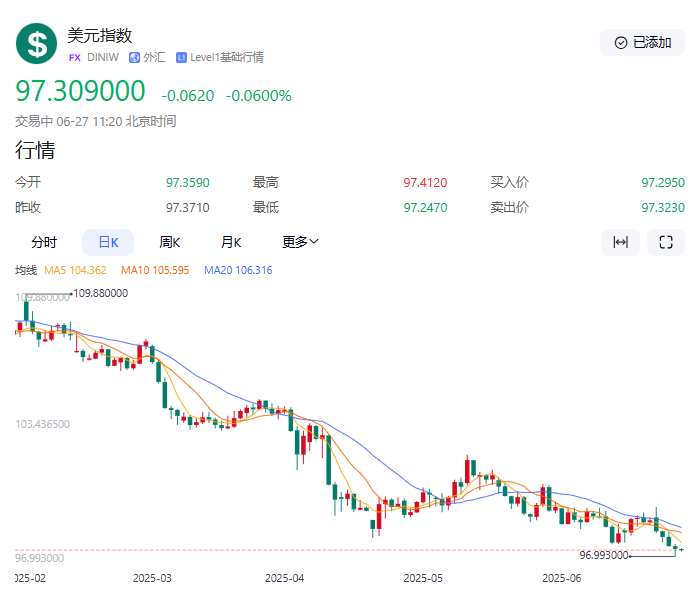Click the 买入价 label
This screenshot has height=594, width=693.
[509, 182]
